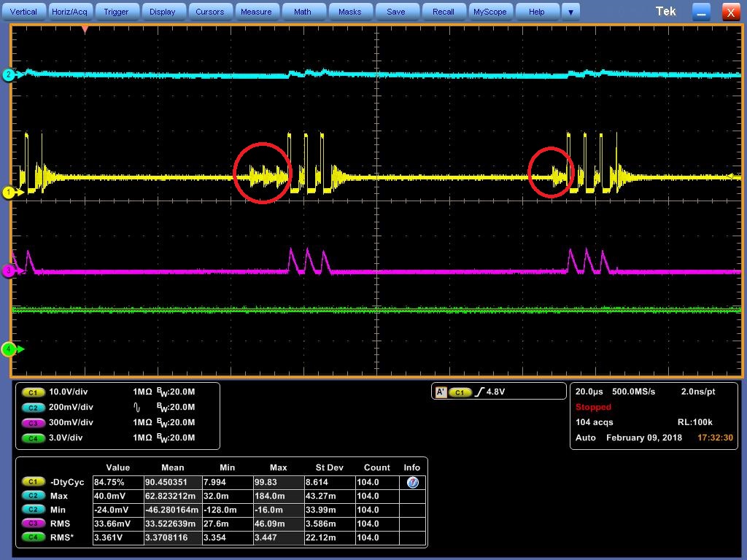Click the C4 badge of RMS* measurement
This screenshot has width=747, height=560.
tap(33, 537)
